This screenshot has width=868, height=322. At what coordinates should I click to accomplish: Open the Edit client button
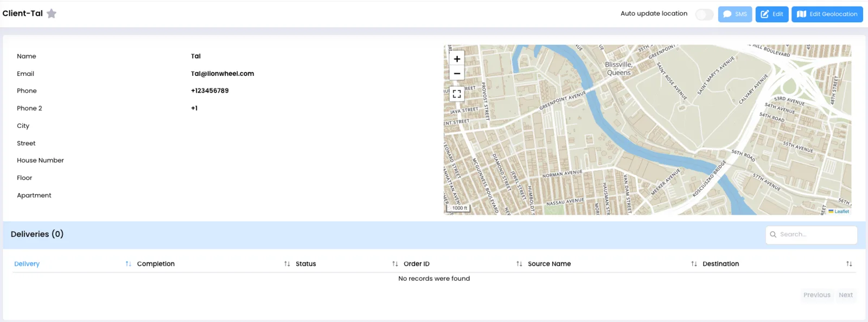[x=772, y=14]
